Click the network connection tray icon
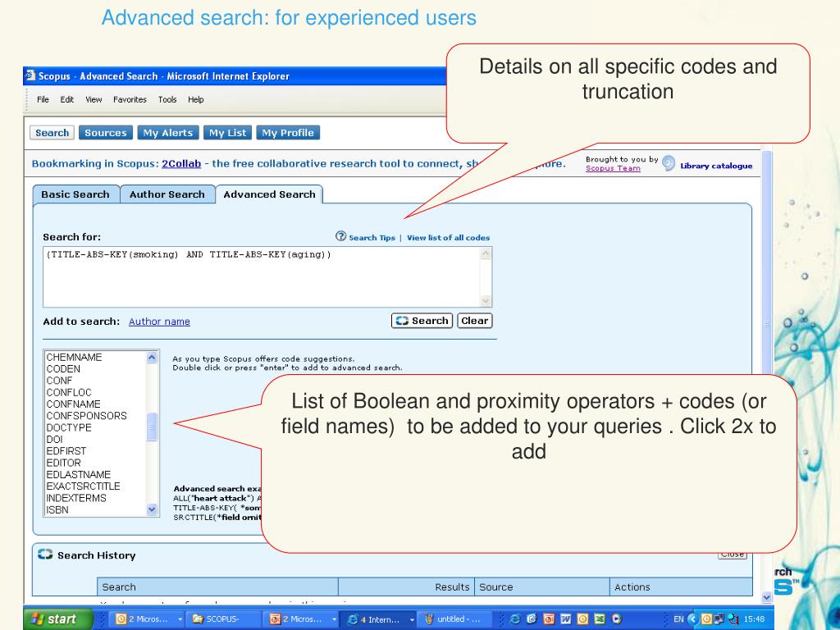Image resolution: width=840 pixels, height=630 pixels. click(719, 619)
